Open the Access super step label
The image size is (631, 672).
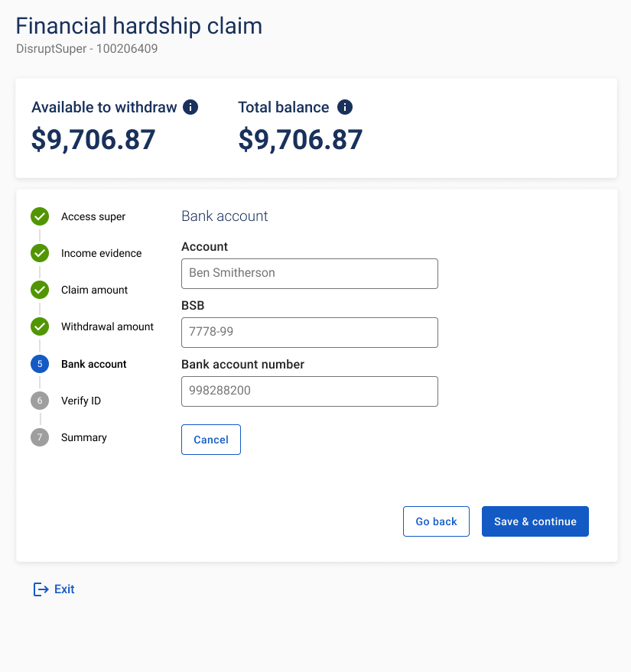(x=93, y=216)
